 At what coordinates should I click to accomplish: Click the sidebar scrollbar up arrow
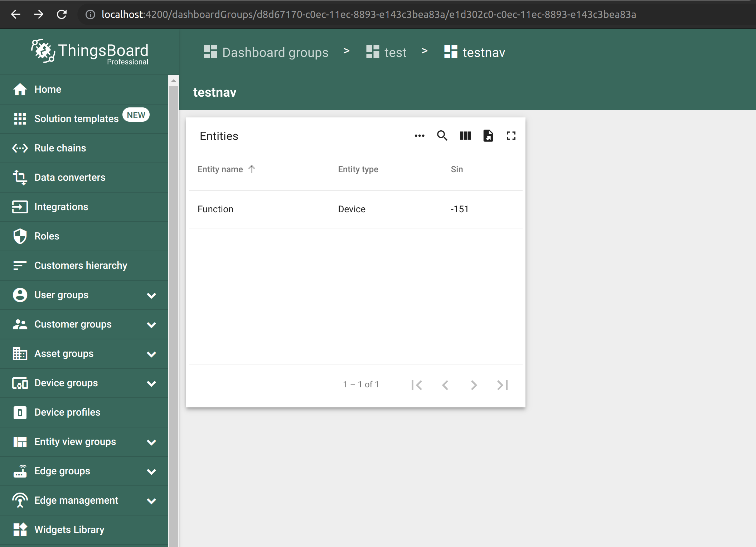click(x=174, y=81)
